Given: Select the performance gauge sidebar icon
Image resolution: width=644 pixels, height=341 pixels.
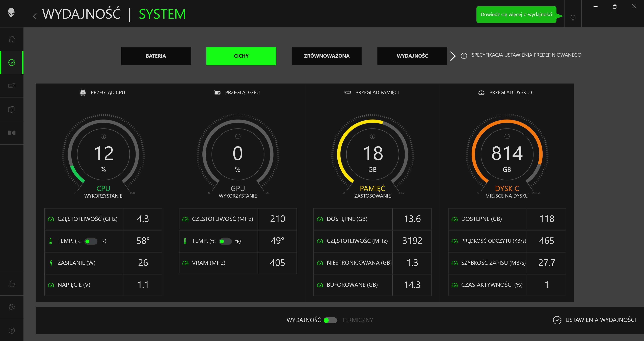Looking at the screenshot, I should tap(12, 63).
